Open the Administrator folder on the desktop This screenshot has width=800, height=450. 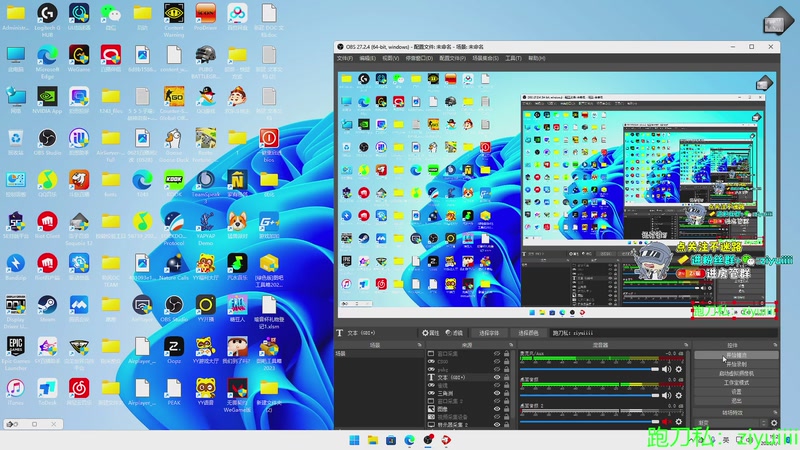click(x=16, y=17)
